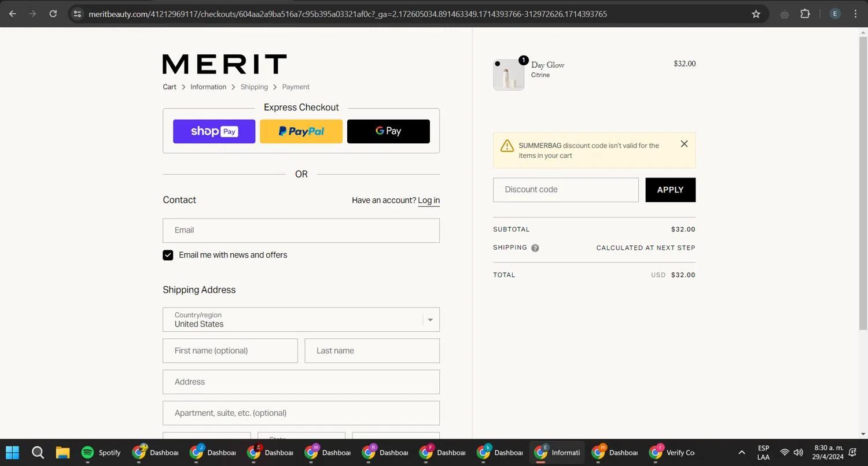Screen dimensions: 868x466
Task: Show hidden system tray icons
Action: pyautogui.click(x=741, y=452)
